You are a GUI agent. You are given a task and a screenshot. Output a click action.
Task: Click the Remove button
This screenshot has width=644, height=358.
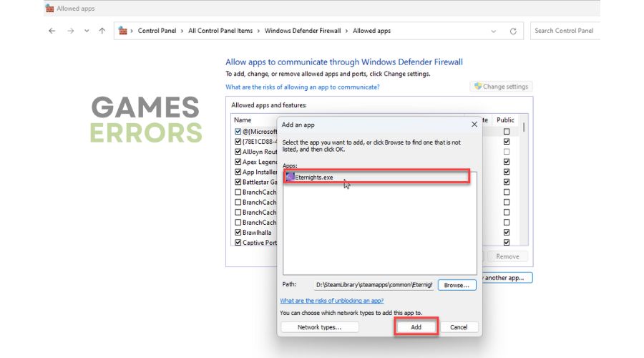[507, 256]
